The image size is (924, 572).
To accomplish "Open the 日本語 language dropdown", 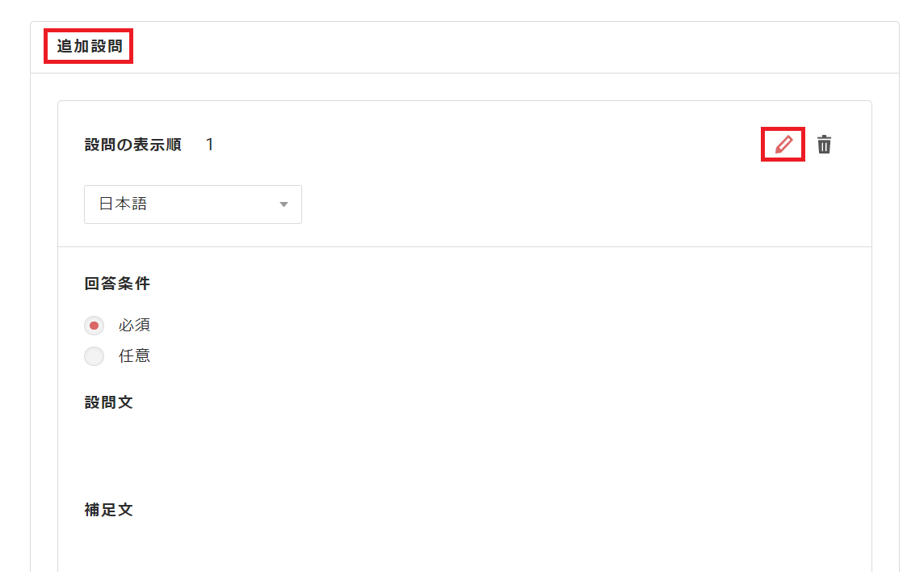I will coord(192,204).
